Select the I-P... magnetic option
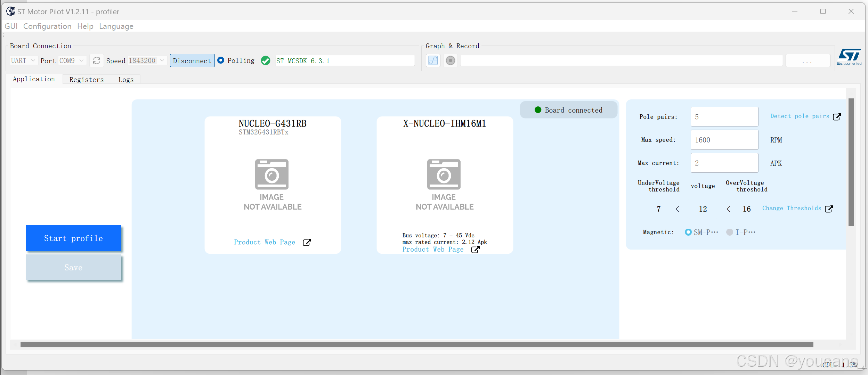 730,232
